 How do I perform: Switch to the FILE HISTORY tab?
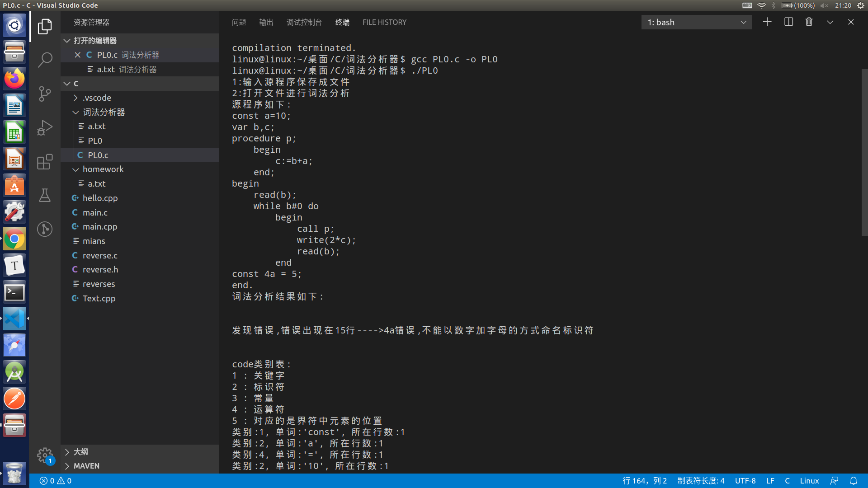384,22
